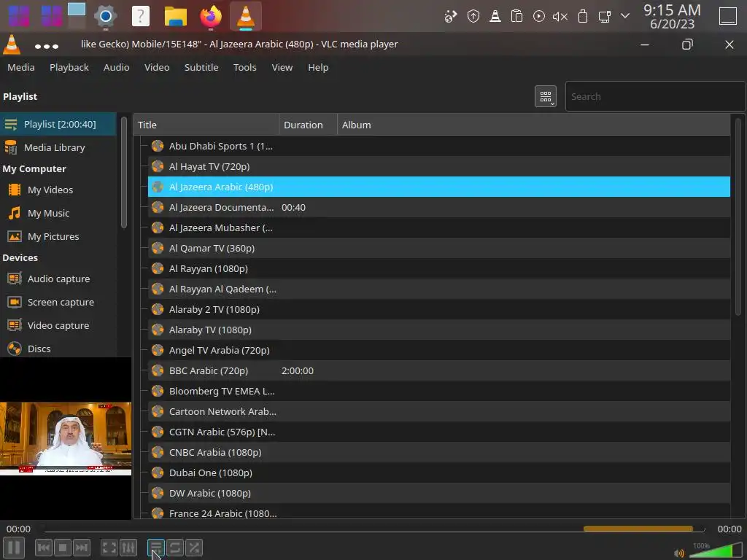Click the VLC cone tray icon
The image size is (747, 560).
pyautogui.click(x=495, y=17)
